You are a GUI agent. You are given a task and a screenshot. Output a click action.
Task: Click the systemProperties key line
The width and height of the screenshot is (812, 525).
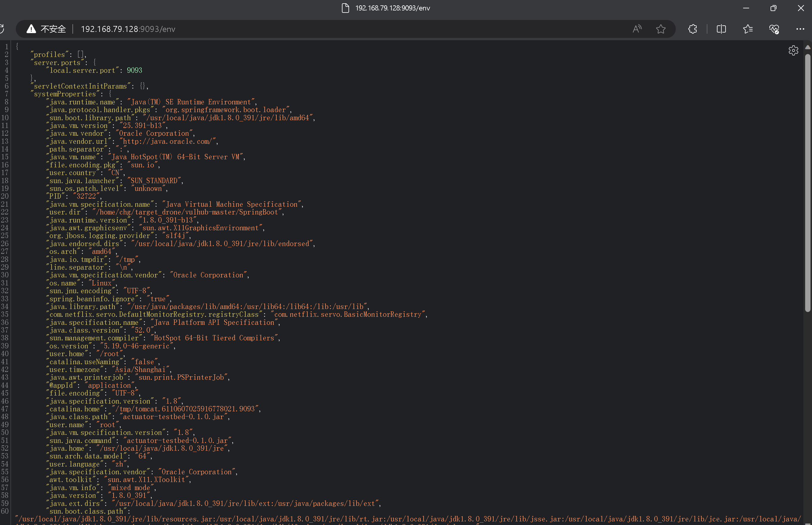pos(65,94)
